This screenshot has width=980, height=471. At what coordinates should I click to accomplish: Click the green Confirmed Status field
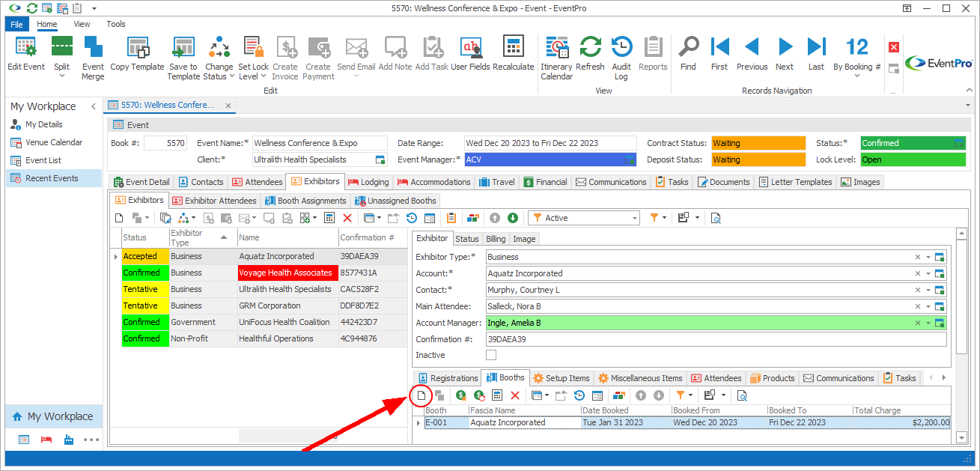click(913, 143)
